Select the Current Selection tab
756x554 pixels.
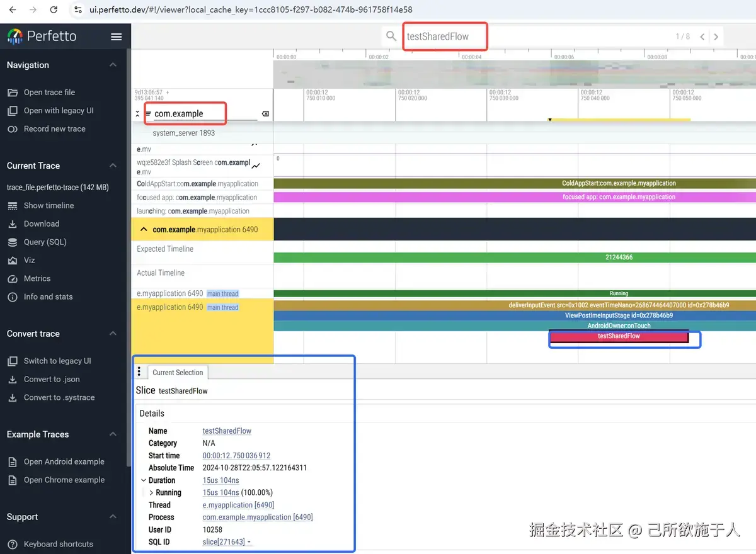point(178,372)
